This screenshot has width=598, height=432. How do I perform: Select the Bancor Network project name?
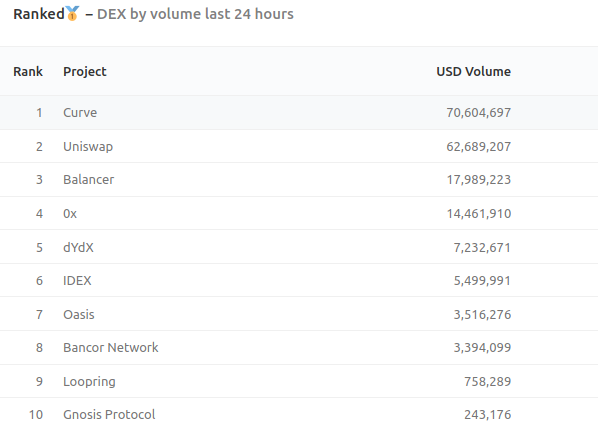(x=111, y=347)
